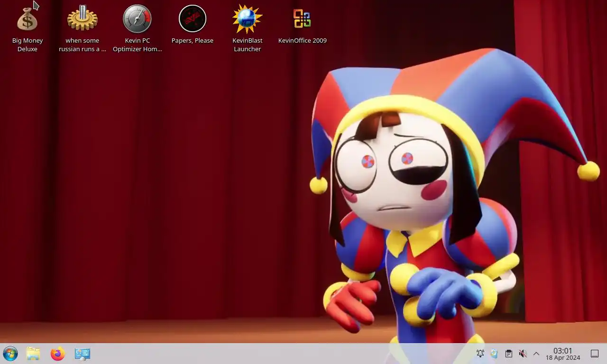The height and width of the screenshot is (364, 607).
Task: Click the blue document tray icon
Action: [495, 354]
